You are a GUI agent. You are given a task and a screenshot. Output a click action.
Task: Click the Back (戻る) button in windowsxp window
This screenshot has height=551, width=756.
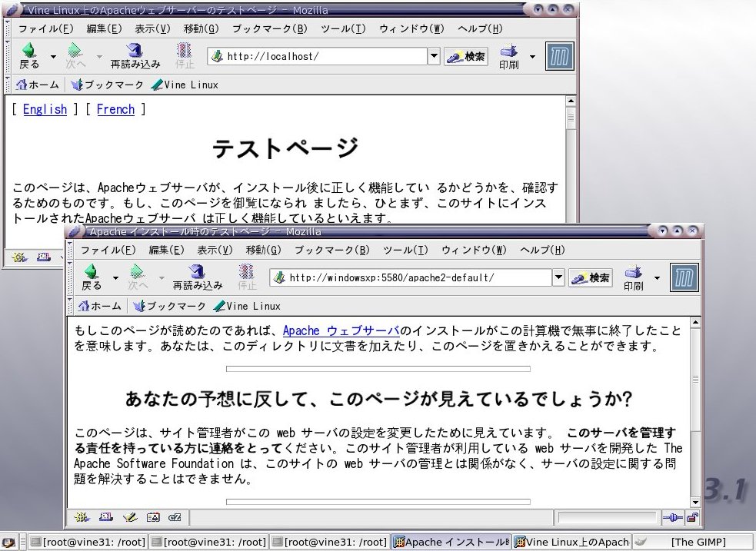(x=92, y=277)
